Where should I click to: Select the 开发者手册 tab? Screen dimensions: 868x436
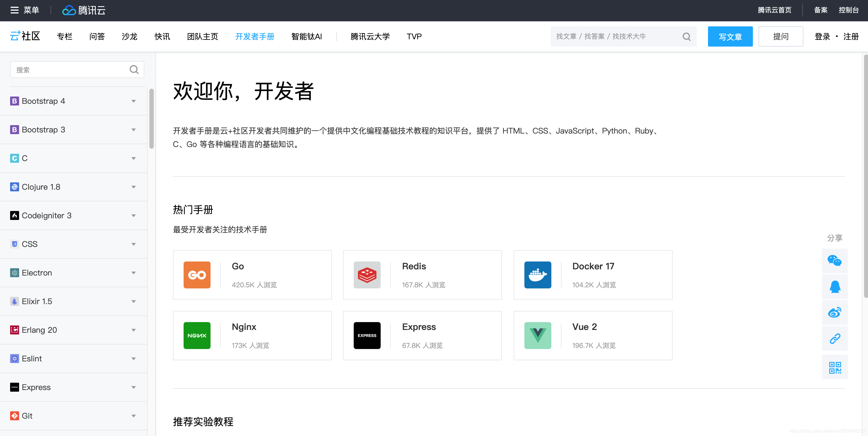pos(255,36)
